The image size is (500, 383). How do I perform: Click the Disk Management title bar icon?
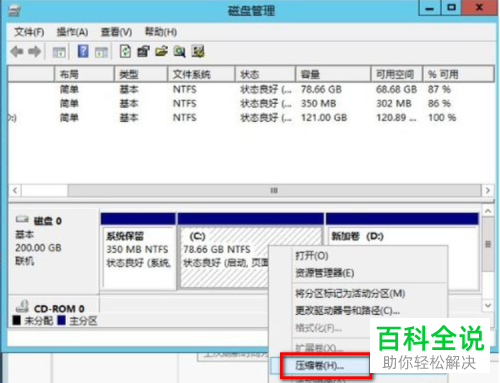click(14, 11)
